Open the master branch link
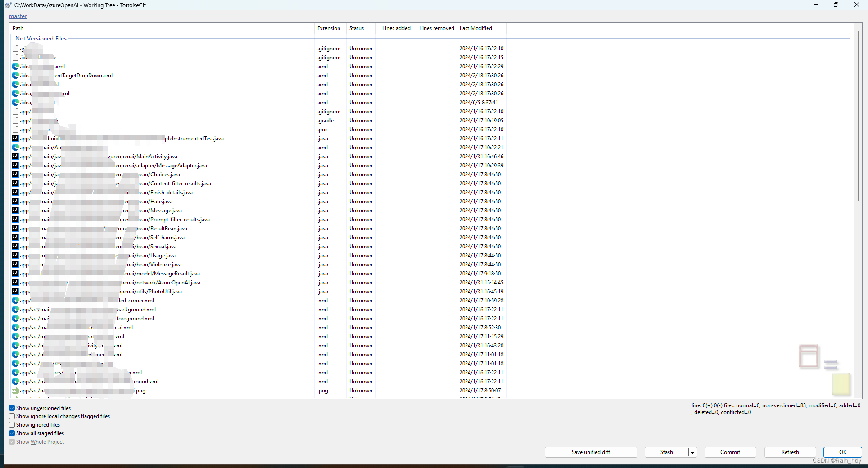Screen dimensions: 868x468 [18, 16]
